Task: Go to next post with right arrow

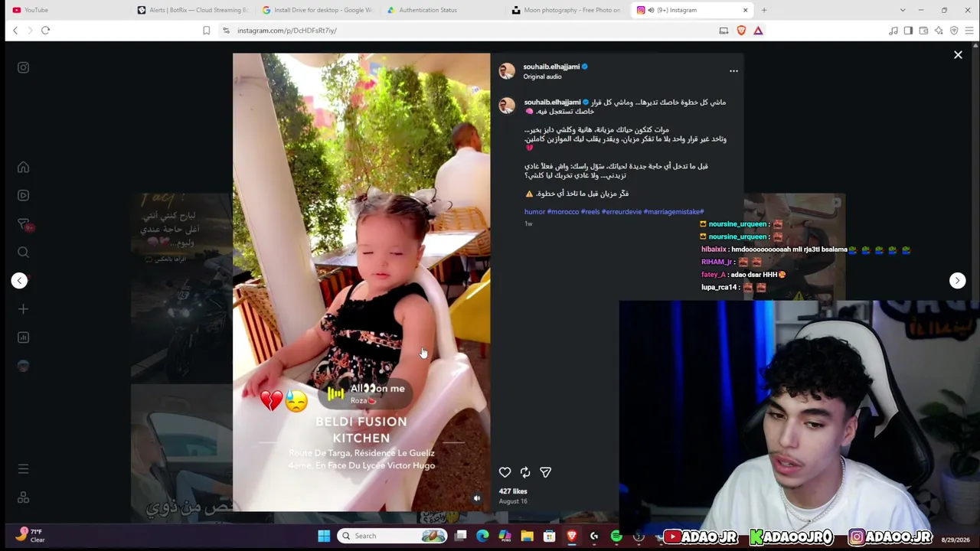Action: tap(957, 280)
